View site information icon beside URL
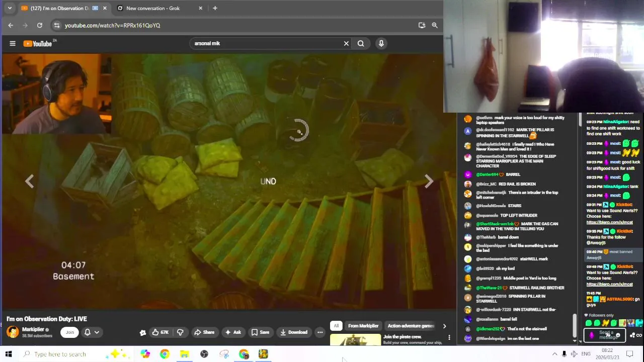 pos(57,25)
